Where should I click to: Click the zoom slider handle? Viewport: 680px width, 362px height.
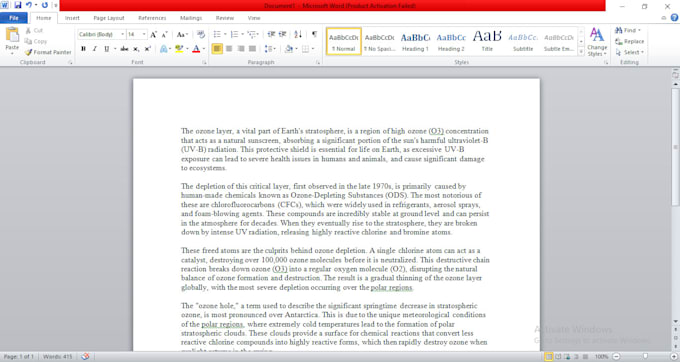pos(645,356)
